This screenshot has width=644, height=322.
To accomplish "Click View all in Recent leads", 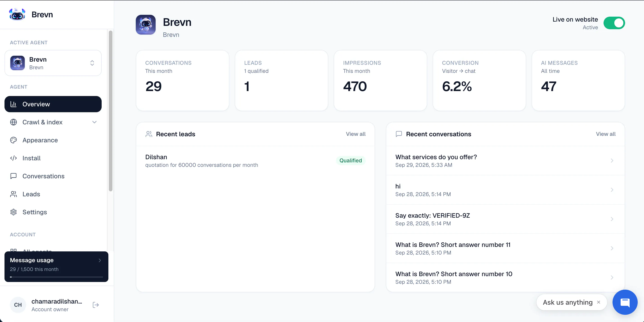I will [356, 134].
